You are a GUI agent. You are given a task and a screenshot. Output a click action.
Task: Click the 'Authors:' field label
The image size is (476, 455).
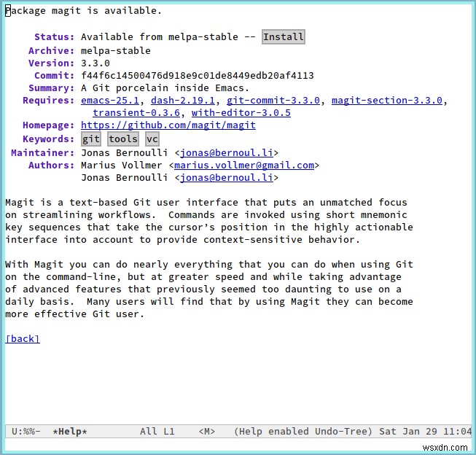pos(51,166)
